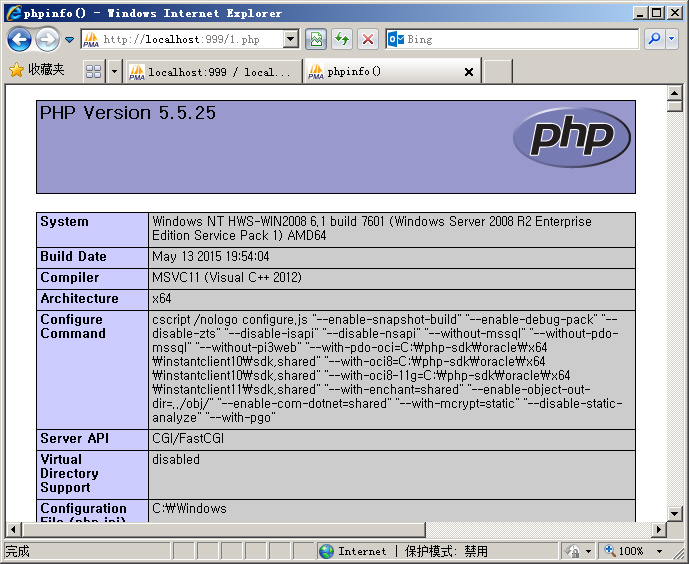Image resolution: width=689 pixels, height=564 pixels.
Task: Click the CGI/FastCGI Server API value
Action: point(188,438)
